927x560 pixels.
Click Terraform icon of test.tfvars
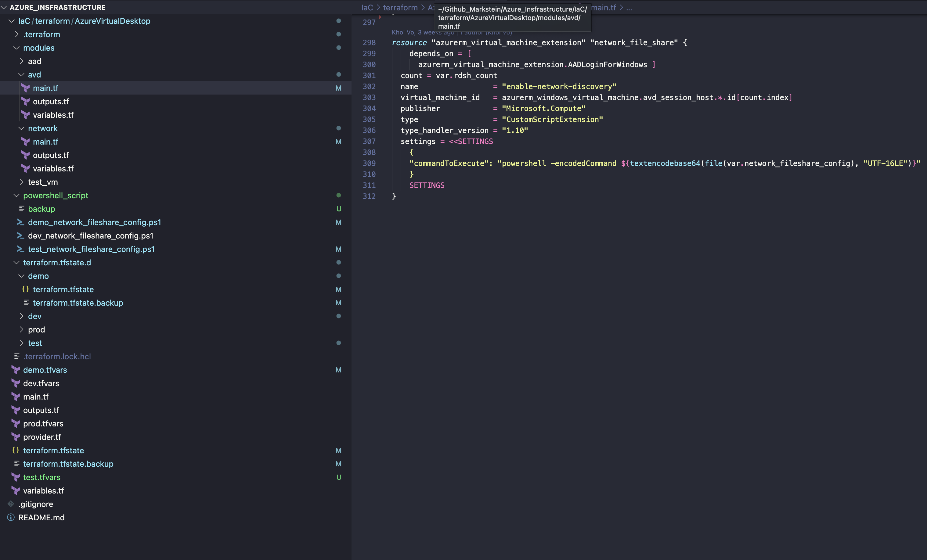click(x=16, y=477)
